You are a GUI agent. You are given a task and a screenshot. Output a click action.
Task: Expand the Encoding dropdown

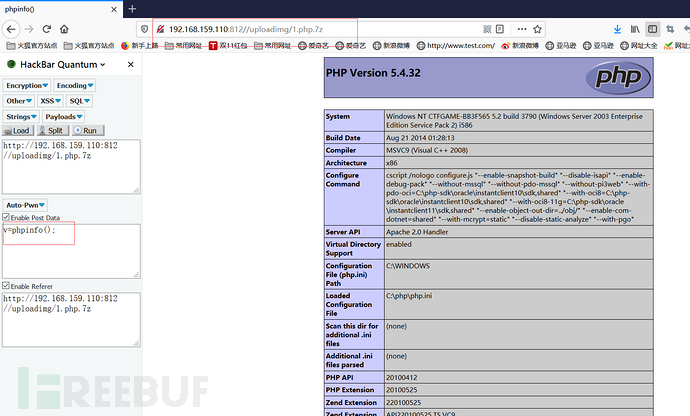coord(75,85)
